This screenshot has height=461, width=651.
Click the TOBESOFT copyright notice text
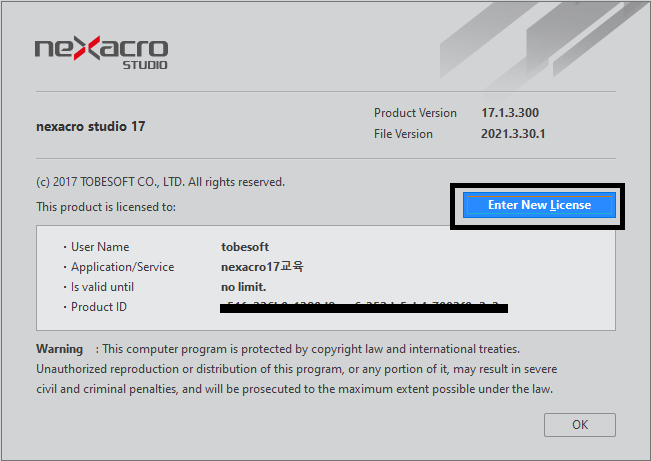pyautogui.click(x=160, y=182)
